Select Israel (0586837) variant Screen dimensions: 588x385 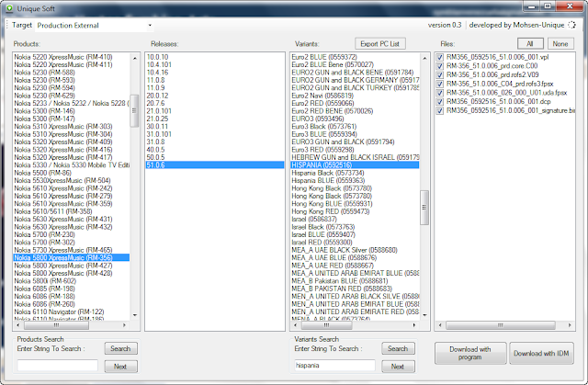(x=314, y=220)
